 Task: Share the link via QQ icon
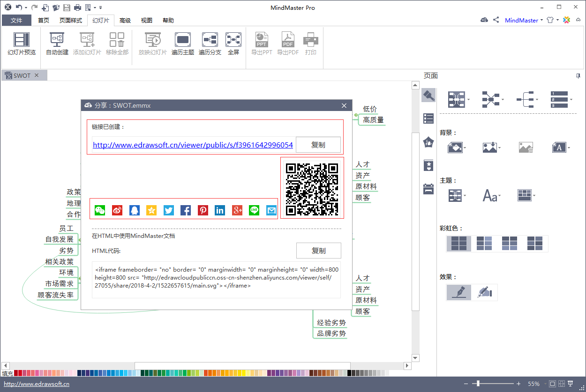pyautogui.click(x=135, y=210)
